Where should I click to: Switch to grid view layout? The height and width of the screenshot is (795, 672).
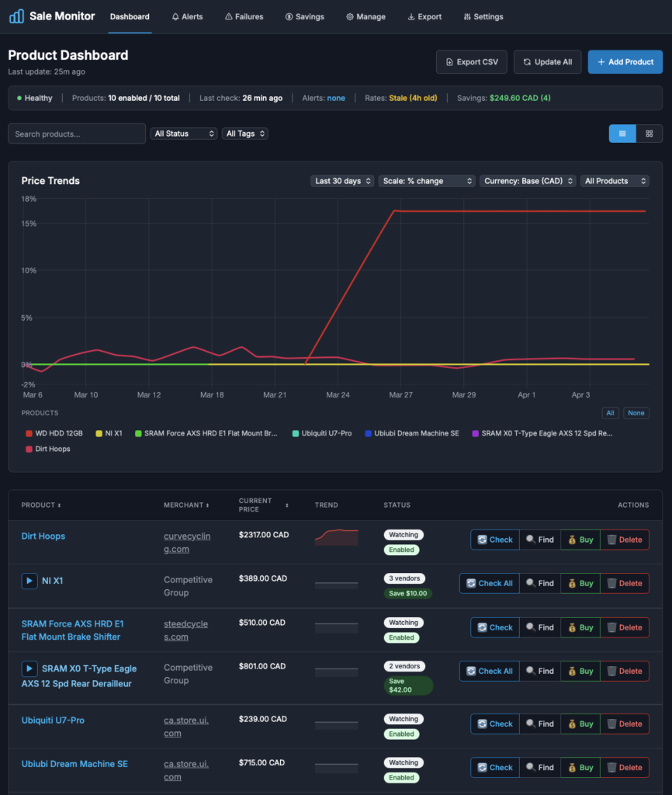click(650, 133)
